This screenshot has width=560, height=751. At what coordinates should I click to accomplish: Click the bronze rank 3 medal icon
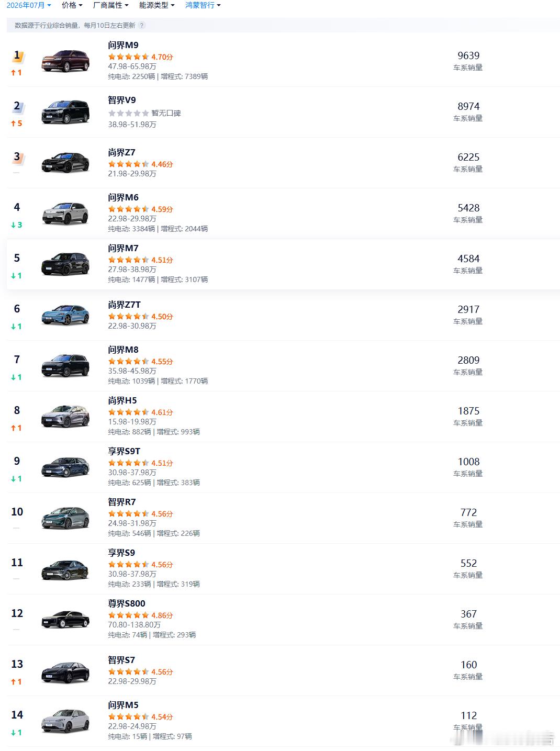(17, 157)
